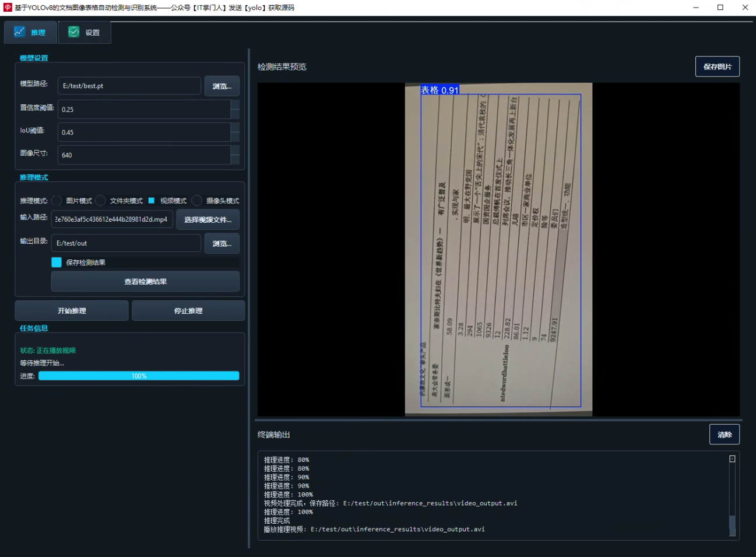This screenshot has height=557, width=756.
Task: Clear terminal output with 清除
Action: 725,435
